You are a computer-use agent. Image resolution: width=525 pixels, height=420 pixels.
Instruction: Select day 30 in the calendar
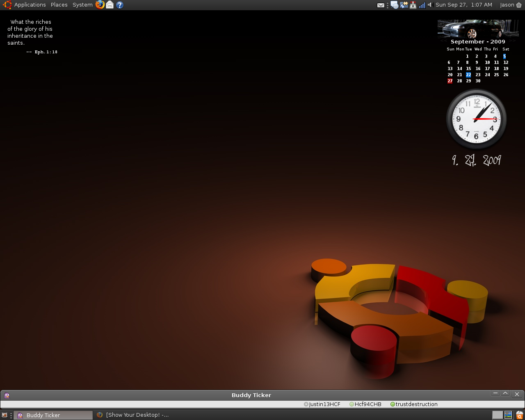[x=478, y=81]
